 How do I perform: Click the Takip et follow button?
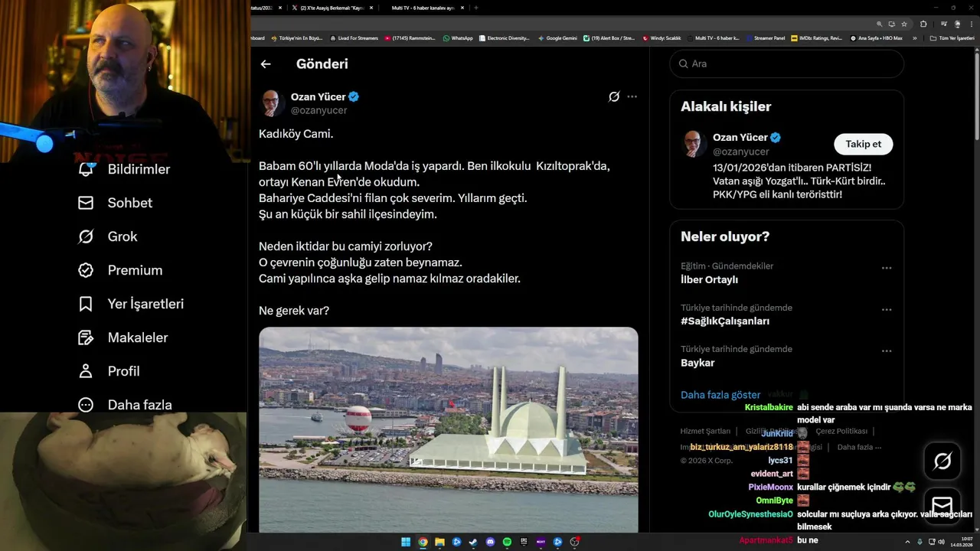click(863, 144)
